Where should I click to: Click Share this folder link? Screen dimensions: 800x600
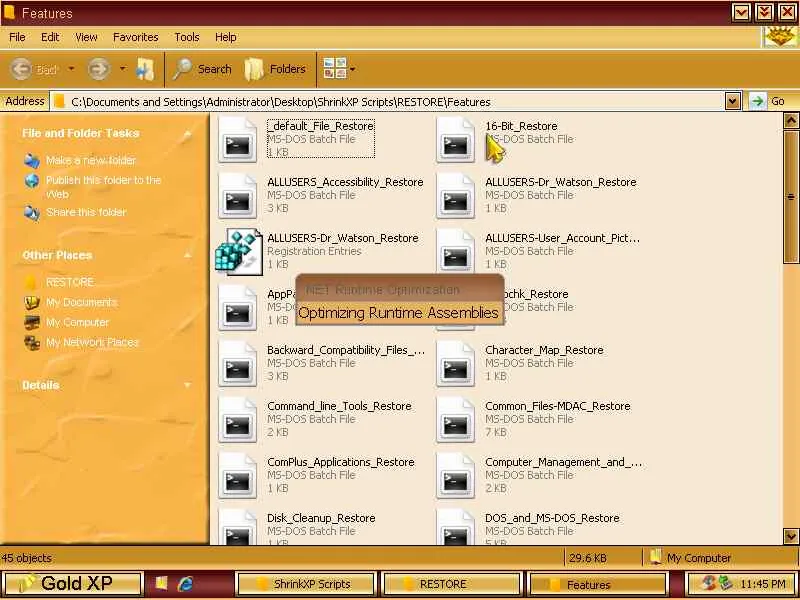[86, 212]
